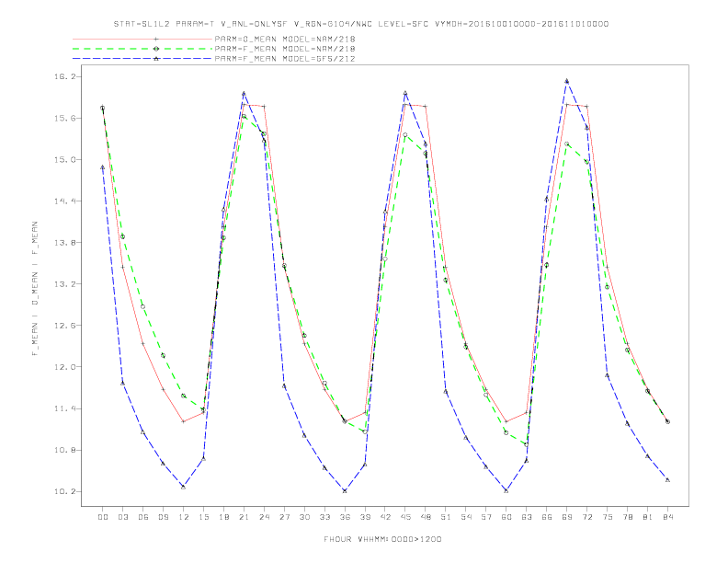Screen dimensions: 728x563
Task: Click the triangle marker in the blue legend line
Action: (156, 59)
